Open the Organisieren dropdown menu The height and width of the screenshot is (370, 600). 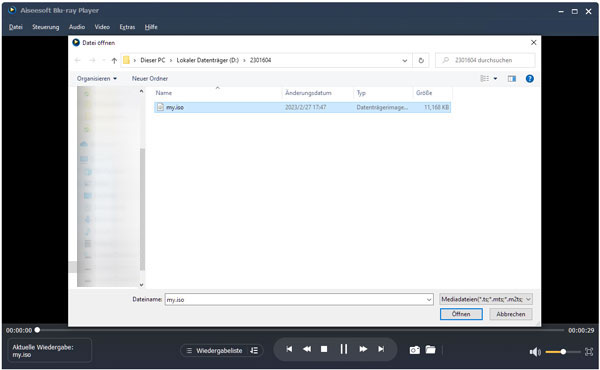[x=96, y=78]
